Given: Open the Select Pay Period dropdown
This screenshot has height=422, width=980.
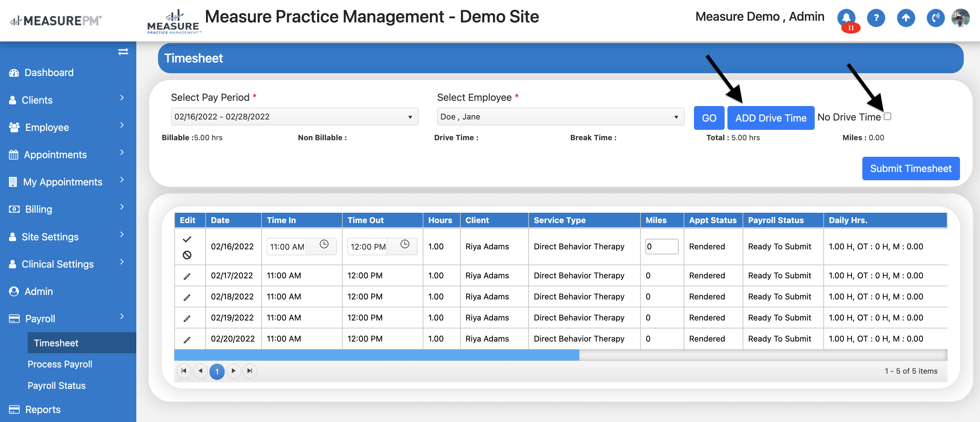Looking at the screenshot, I should [x=294, y=116].
